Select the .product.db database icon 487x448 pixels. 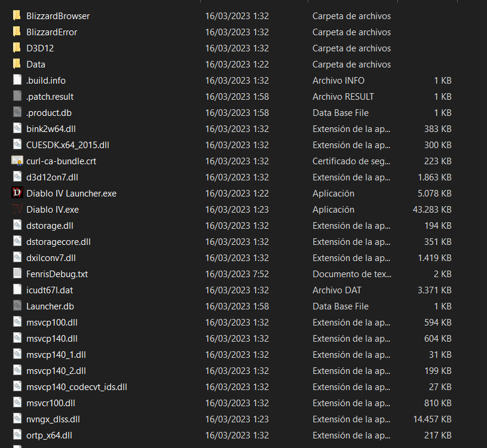coord(17,112)
